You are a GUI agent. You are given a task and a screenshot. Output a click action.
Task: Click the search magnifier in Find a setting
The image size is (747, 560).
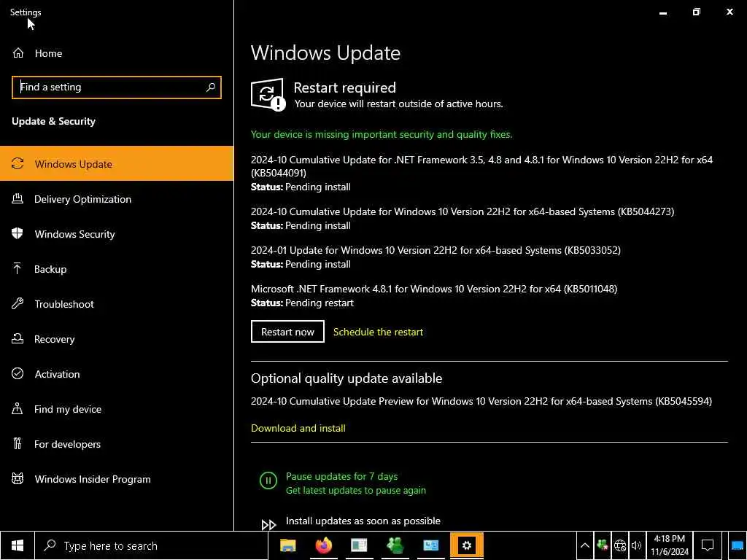coord(211,87)
